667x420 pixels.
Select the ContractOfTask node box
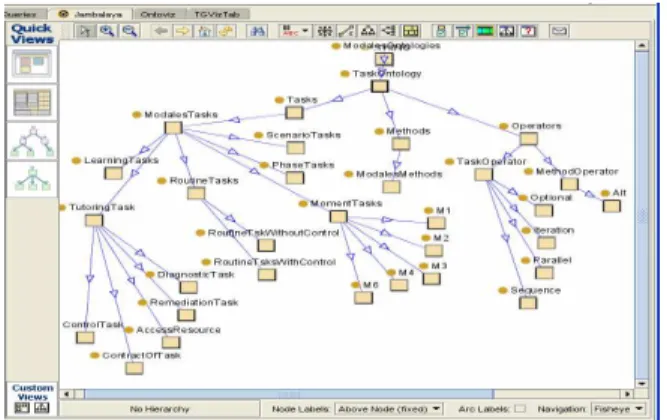pyautogui.click(x=134, y=368)
